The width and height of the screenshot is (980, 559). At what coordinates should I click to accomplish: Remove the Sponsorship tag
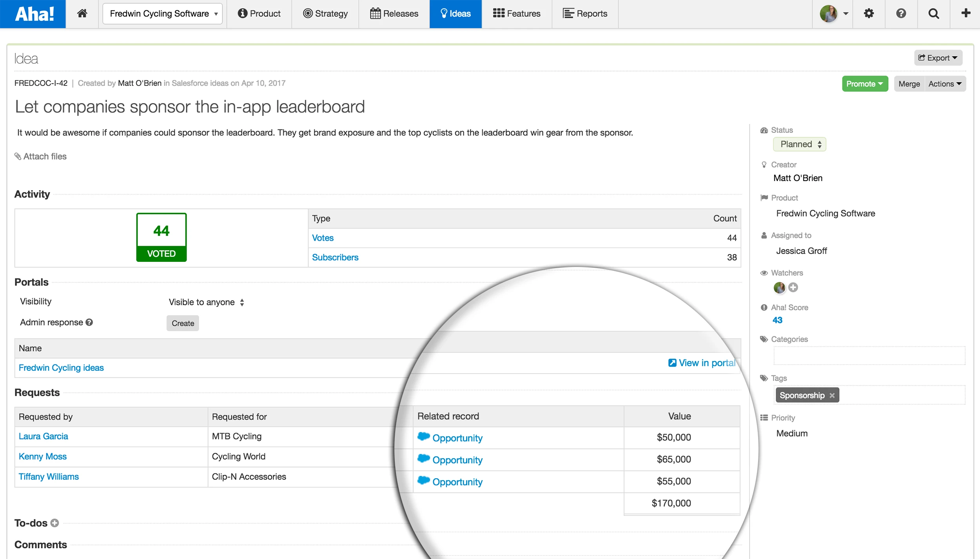point(832,396)
